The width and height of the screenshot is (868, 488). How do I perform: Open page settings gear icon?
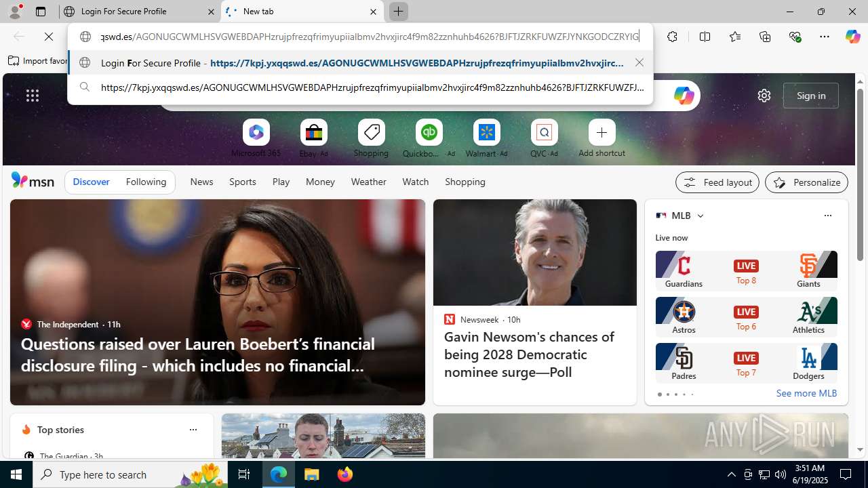pyautogui.click(x=764, y=96)
